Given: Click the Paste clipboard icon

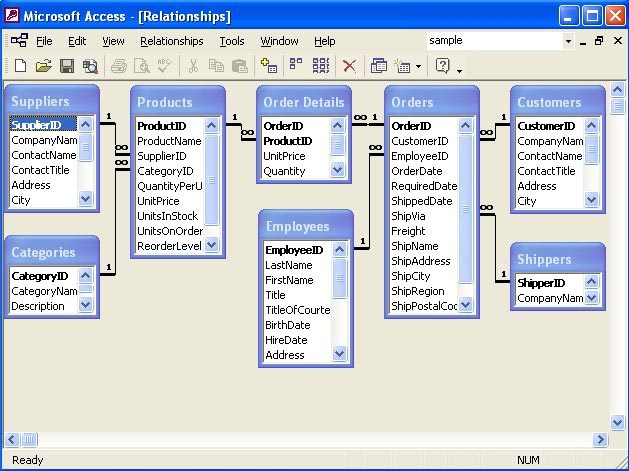Looking at the screenshot, I should 239,65.
